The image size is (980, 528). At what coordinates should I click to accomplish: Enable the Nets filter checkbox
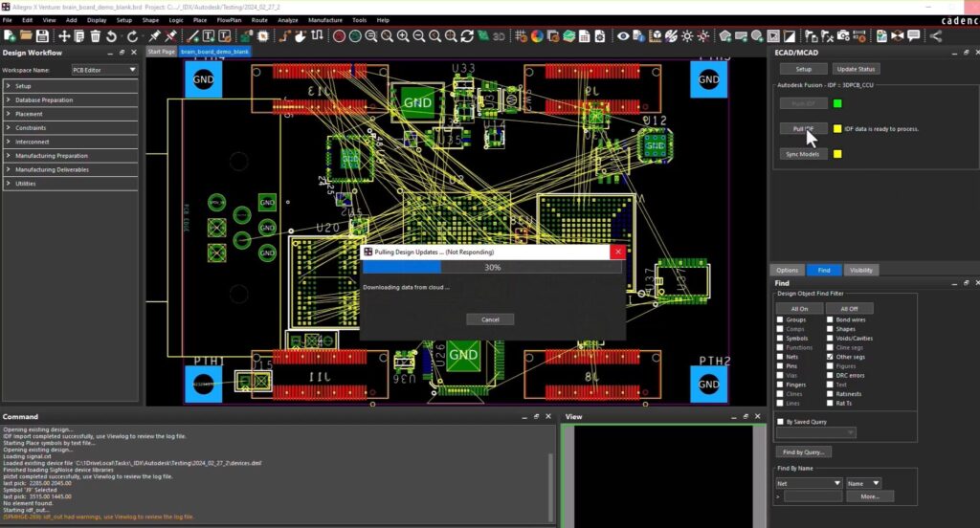coord(780,357)
